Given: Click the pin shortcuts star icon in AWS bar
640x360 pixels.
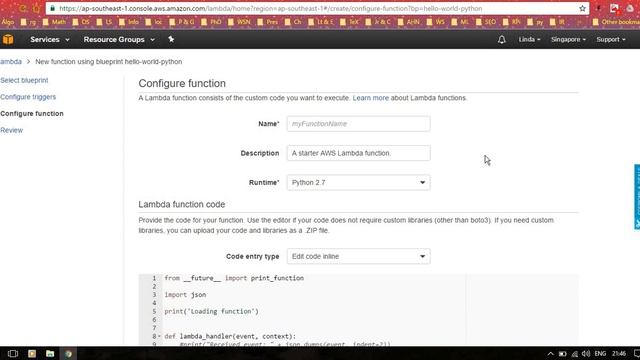Looking at the screenshot, I should [171, 39].
